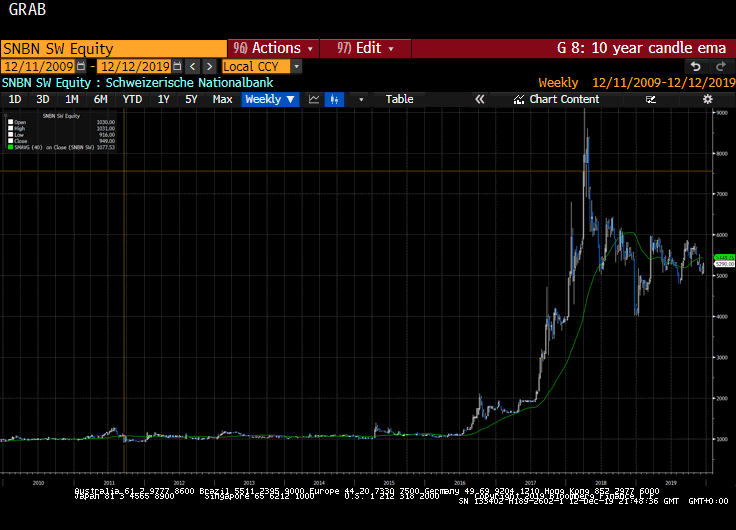The width and height of the screenshot is (736, 530).
Task: Toggle the High series legend checkbox
Action: tap(10, 128)
